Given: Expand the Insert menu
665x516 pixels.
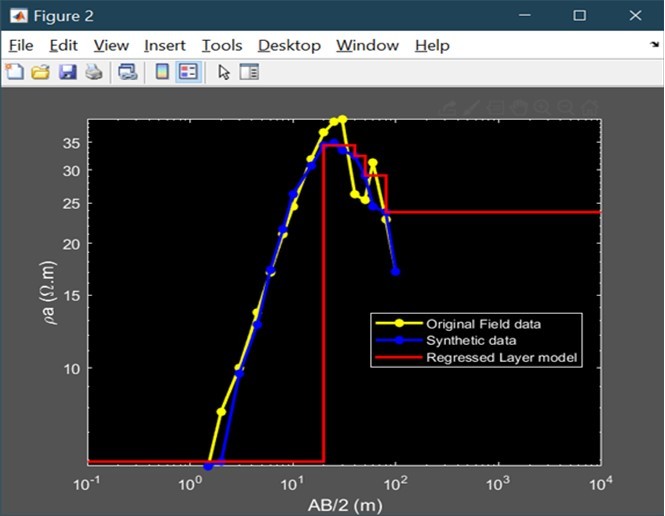Looking at the screenshot, I should coord(164,45).
